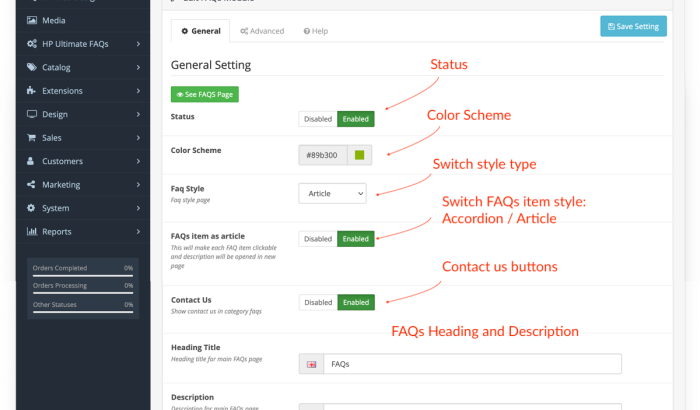Viewport: 700px width, 410px height.
Task: Click the Sales cart icon
Action: tap(31, 138)
